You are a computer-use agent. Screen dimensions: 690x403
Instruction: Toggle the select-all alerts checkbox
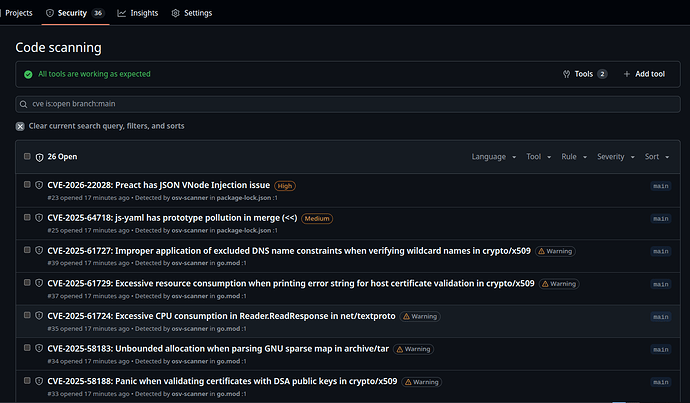(27, 157)
